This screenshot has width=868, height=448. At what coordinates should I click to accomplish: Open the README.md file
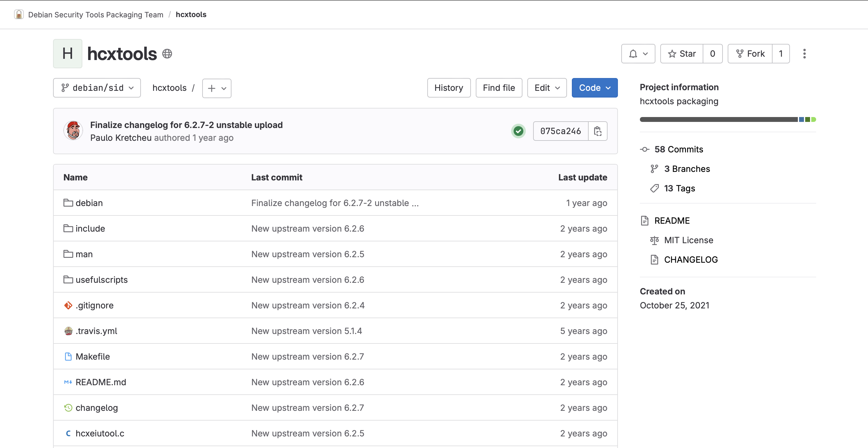[101, 382]
